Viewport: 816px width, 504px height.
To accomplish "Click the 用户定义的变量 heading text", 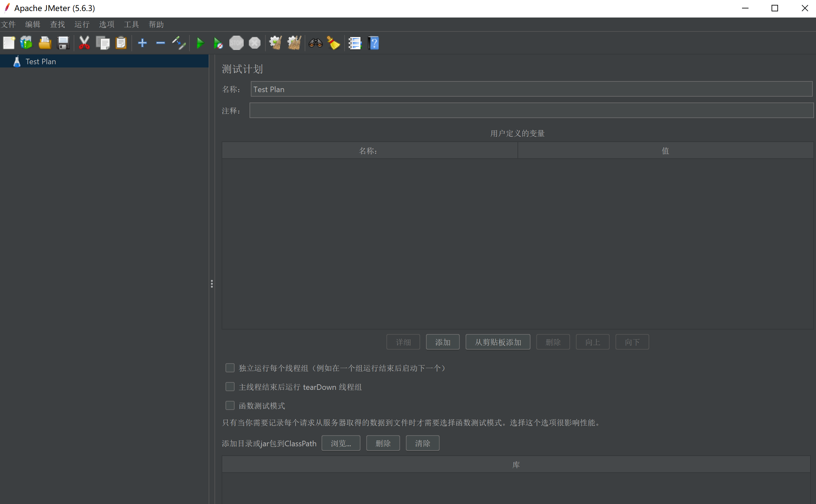I will 517,133.
